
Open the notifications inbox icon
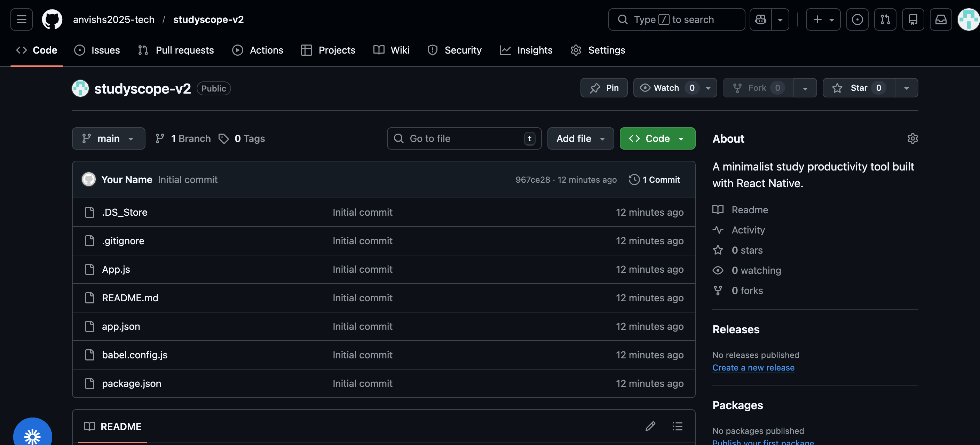pos(940,19)
